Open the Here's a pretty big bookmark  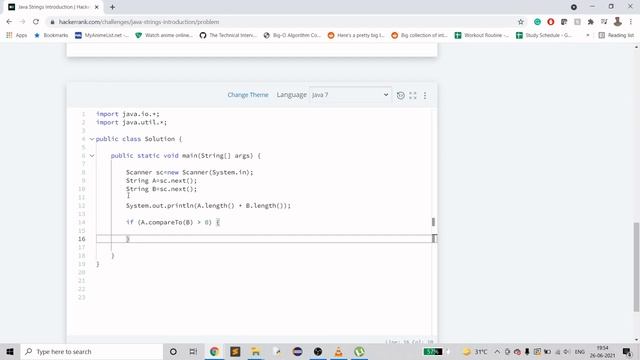click(x=356, y=36)
